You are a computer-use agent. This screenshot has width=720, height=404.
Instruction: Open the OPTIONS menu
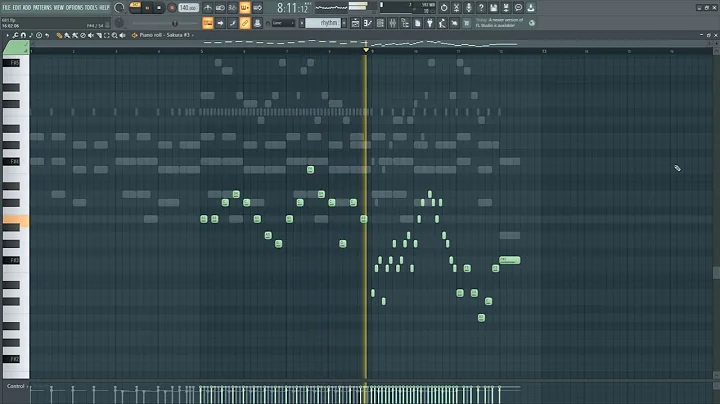tap(74, 7)
